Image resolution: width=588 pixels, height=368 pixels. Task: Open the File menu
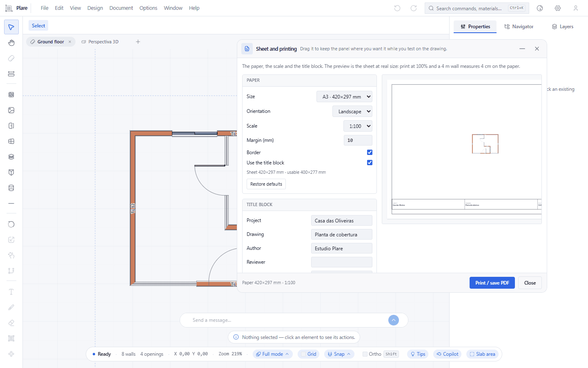click(45, 8)
